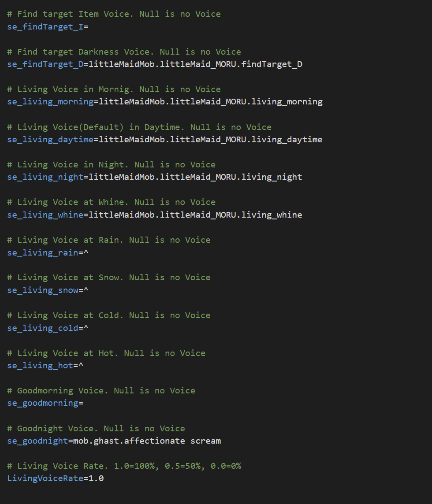Place cursor on se_living_snow line

(43, 290)
